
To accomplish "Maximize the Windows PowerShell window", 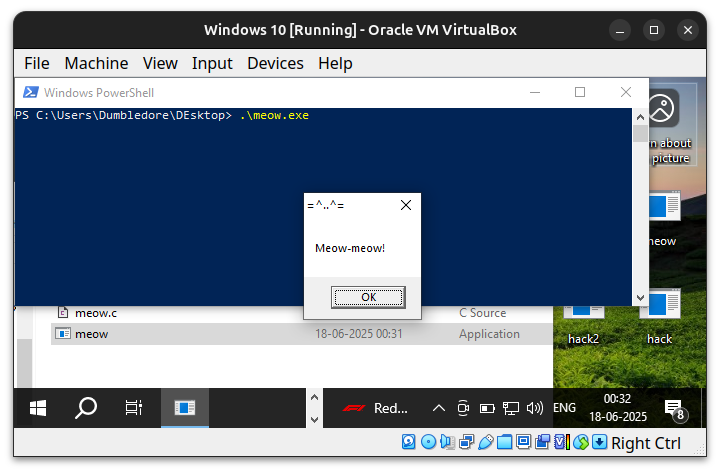I will 580,92.
